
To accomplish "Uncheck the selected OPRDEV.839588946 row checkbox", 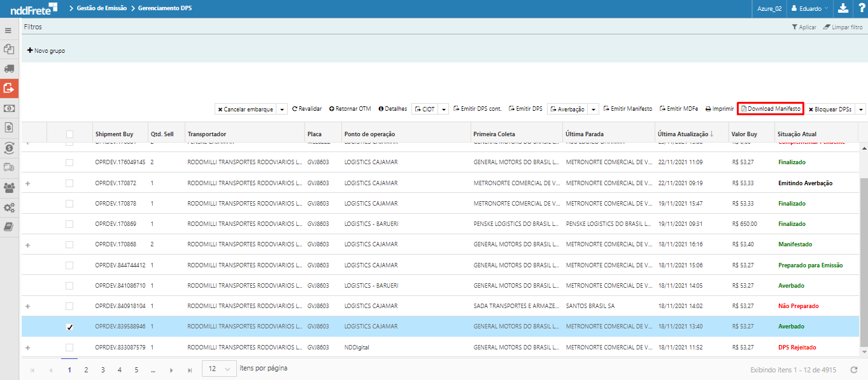I will tap(69, 327).
